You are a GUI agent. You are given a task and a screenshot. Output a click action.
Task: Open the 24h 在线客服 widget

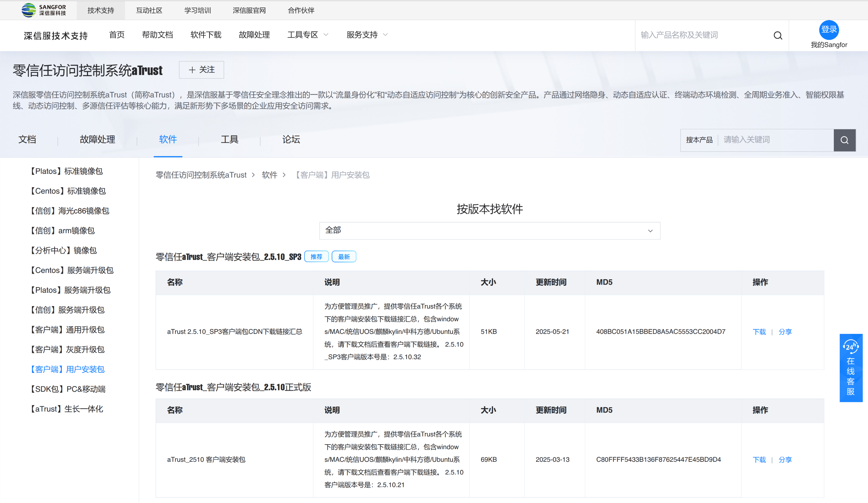click(851, 368)
